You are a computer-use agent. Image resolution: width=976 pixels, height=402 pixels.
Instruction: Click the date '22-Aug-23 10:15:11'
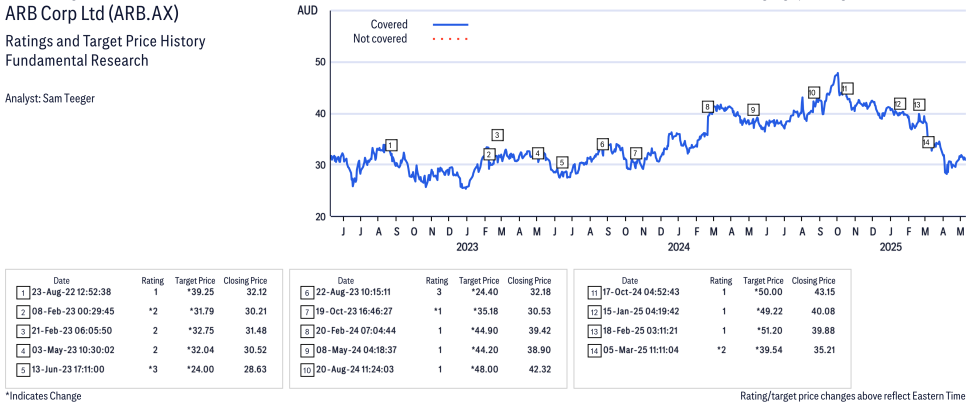tap(352, 292)
